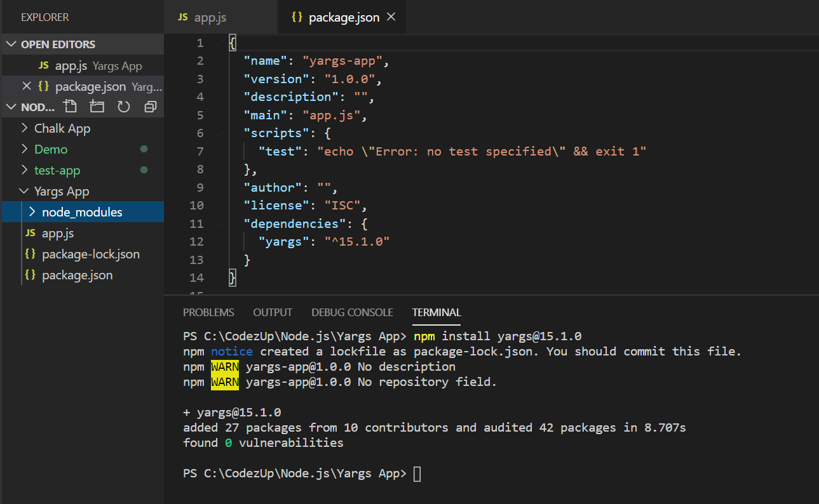Collapse the Open Editors section
Image resolution: width=819 pixels, height=504 pixels.
pos(11,44)
